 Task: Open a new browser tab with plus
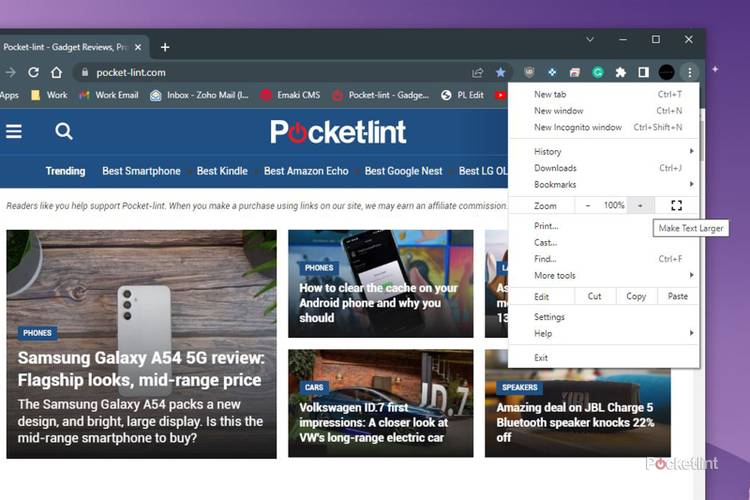[x=165, y=47]
